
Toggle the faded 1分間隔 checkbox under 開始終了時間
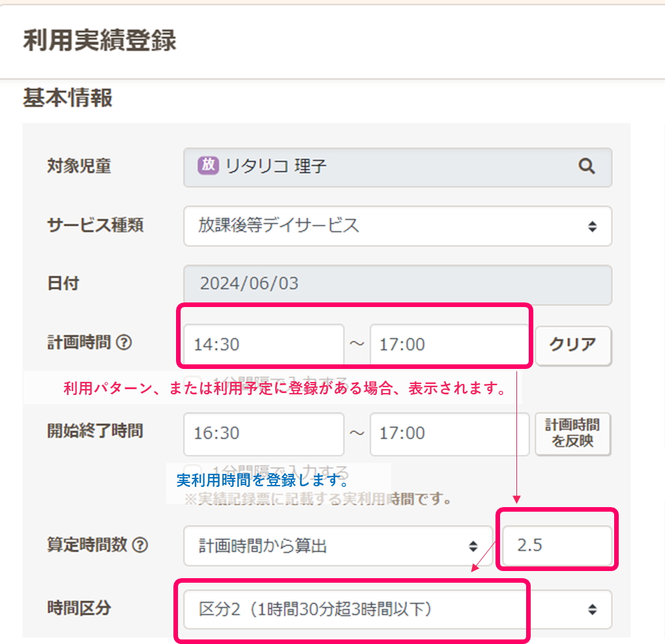(x=193, y=471)
